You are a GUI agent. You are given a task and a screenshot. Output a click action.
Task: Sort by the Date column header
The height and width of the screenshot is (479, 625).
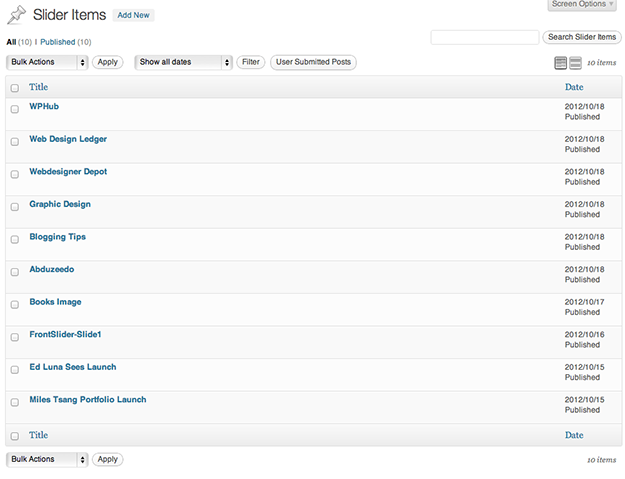click(x=573, y=88)
